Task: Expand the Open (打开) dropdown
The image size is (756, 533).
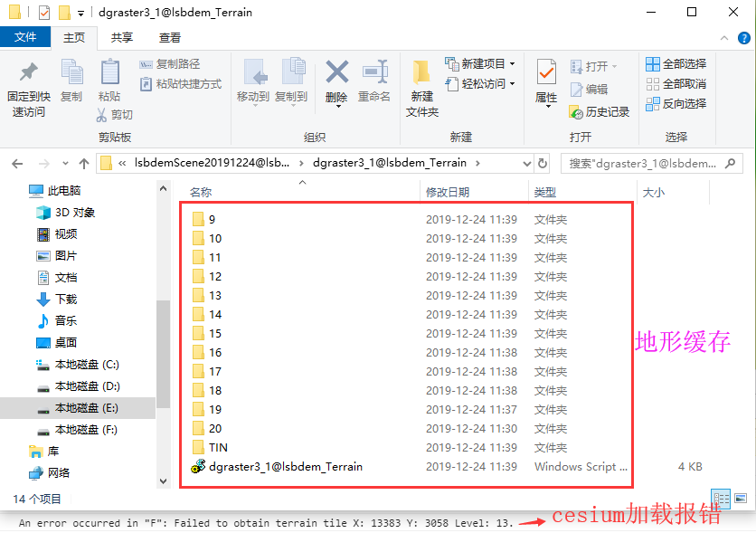Action: click(614, 67)
